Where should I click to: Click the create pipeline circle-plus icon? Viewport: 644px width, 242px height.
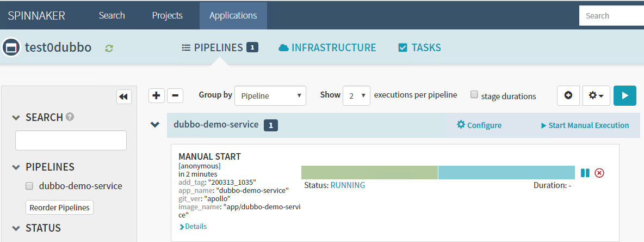coord(568,95)
